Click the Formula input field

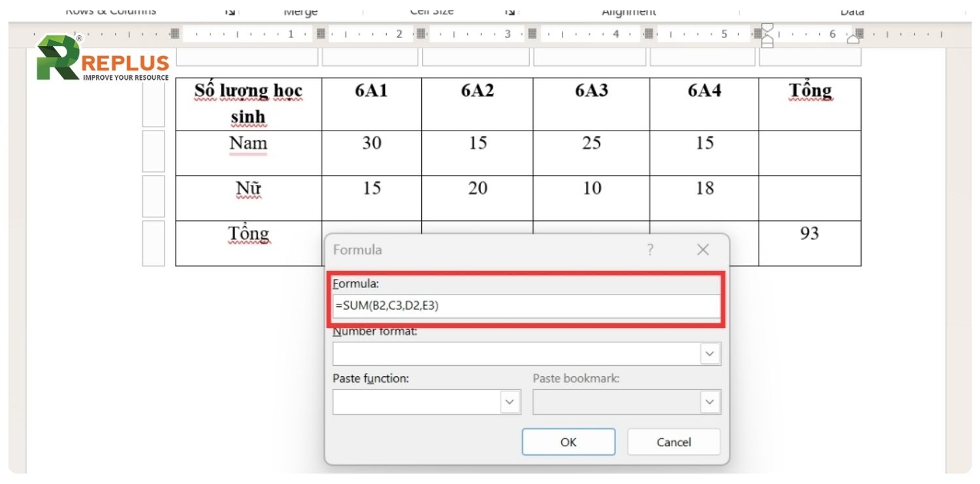[x=527, y=306]
